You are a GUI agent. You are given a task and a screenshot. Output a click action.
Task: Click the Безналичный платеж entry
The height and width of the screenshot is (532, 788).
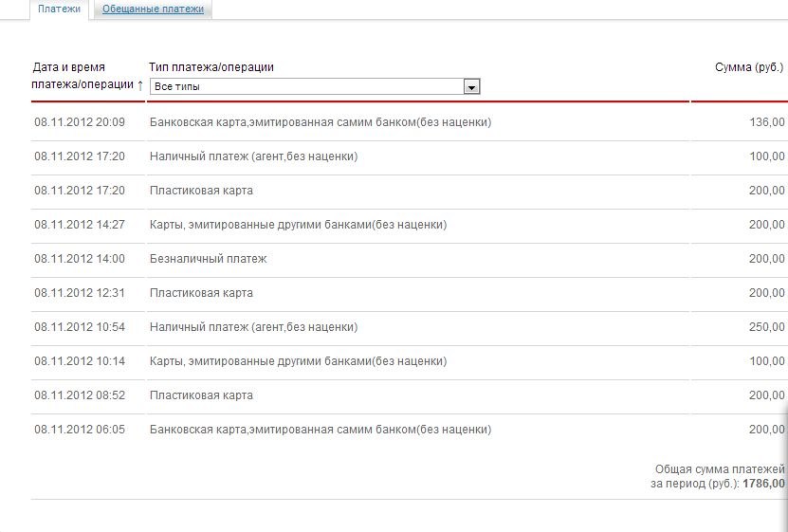click(208, 259)
